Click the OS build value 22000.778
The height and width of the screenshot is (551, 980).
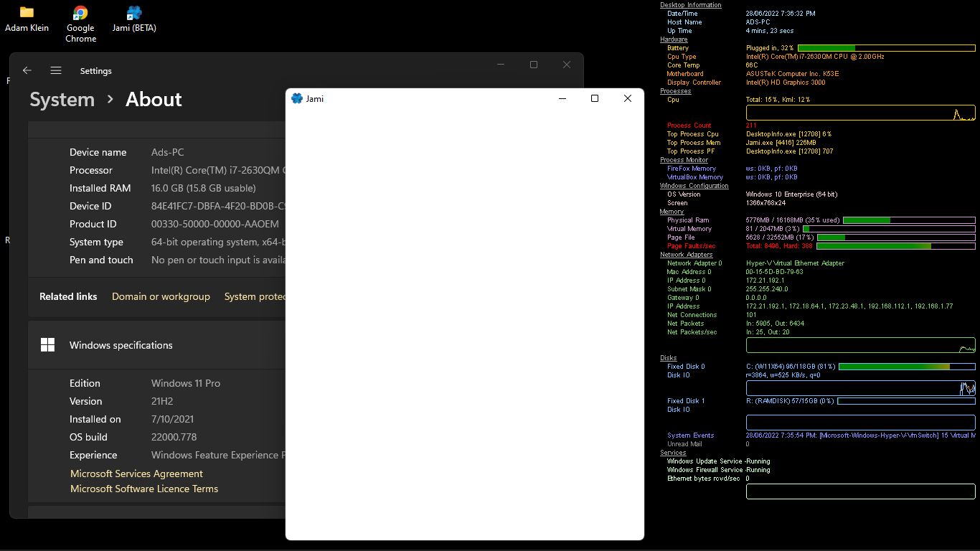pyautogui.click(x=174, y=437)
